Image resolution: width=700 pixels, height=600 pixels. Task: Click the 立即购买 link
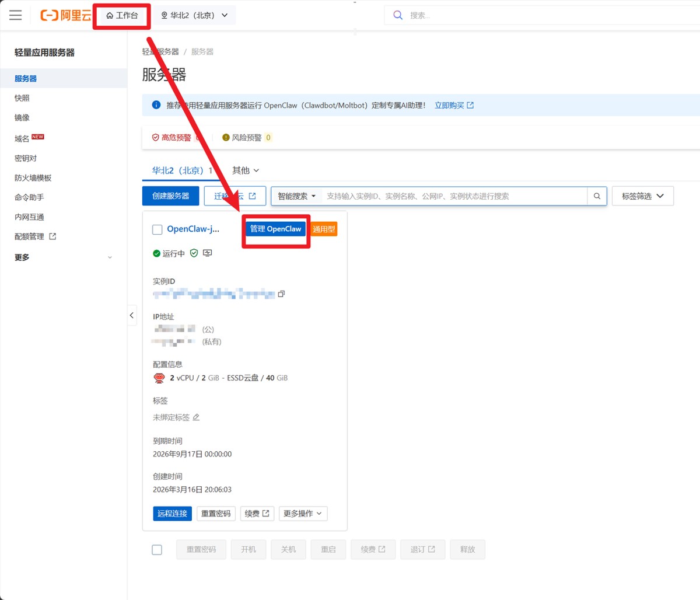tap(454, 106)
